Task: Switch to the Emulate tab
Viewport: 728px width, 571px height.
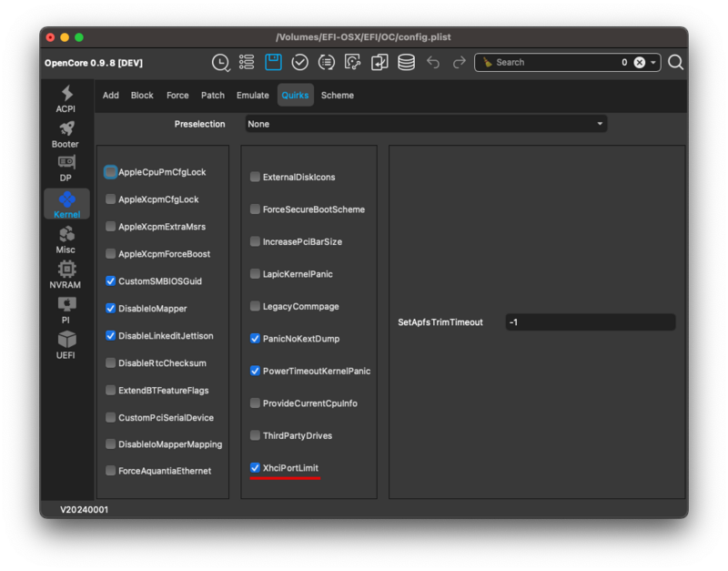Action: click(x=253, y=96)
